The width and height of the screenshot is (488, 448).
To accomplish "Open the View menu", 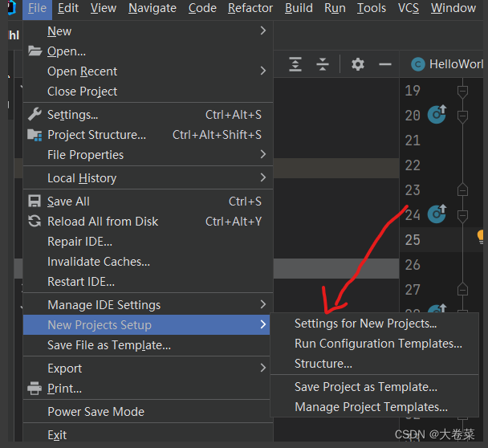I will pos(104,8).
